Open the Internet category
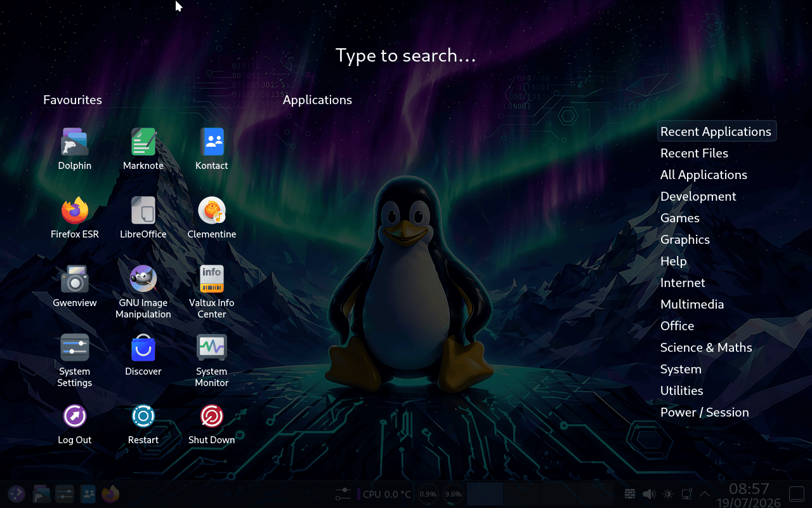 point(683,283)
